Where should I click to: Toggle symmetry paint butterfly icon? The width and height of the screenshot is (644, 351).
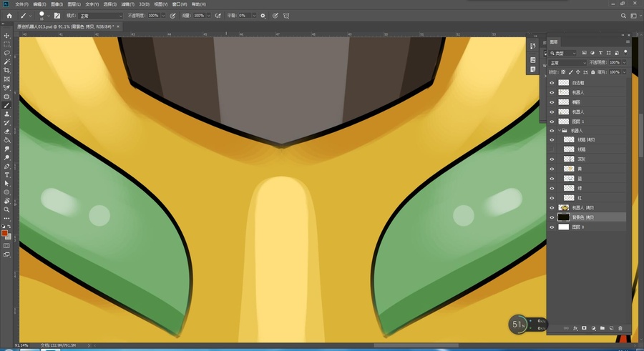pos(286,16)
